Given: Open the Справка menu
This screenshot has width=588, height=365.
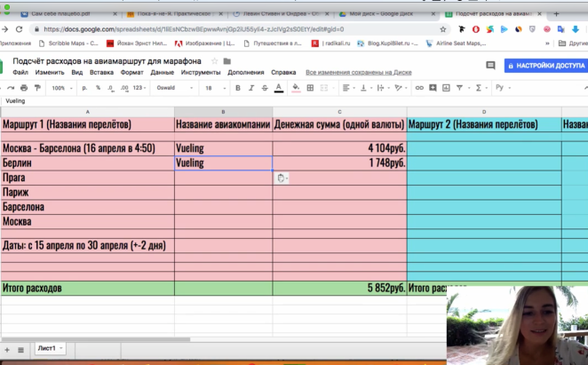Looking at the screenshot, I should [x=283, y=73].
